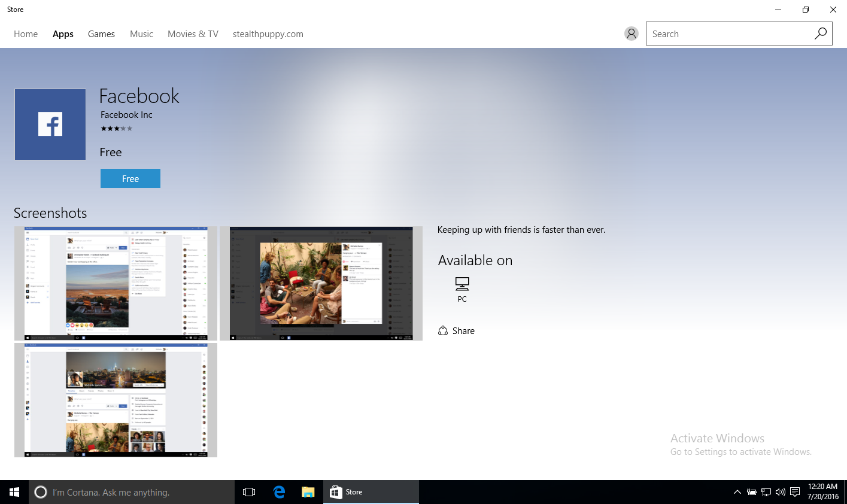The width and height of the screenshot is (847, 504).
Task: Open the user account profile icon
Action: pyautogui.click(x=631, y=34)
